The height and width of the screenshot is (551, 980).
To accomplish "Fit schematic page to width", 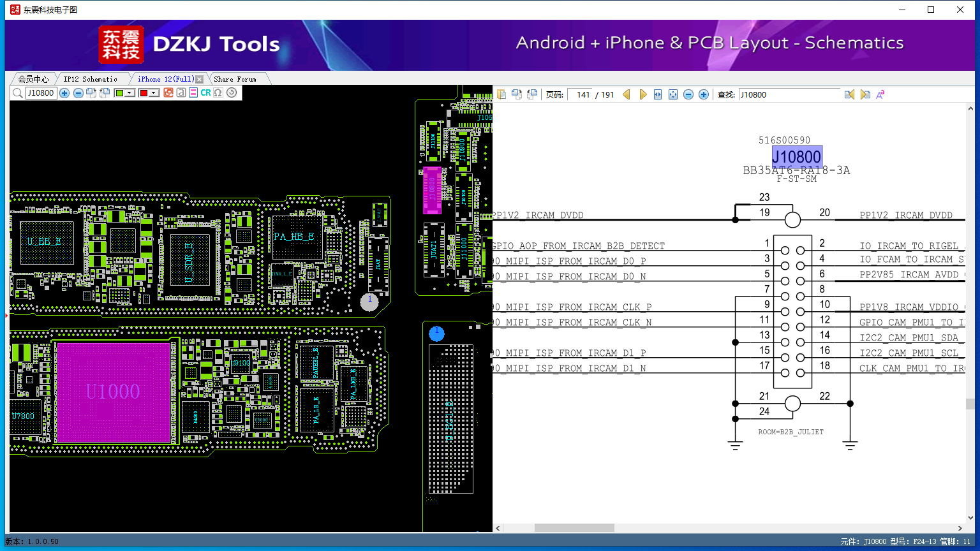I will point(658,94).
